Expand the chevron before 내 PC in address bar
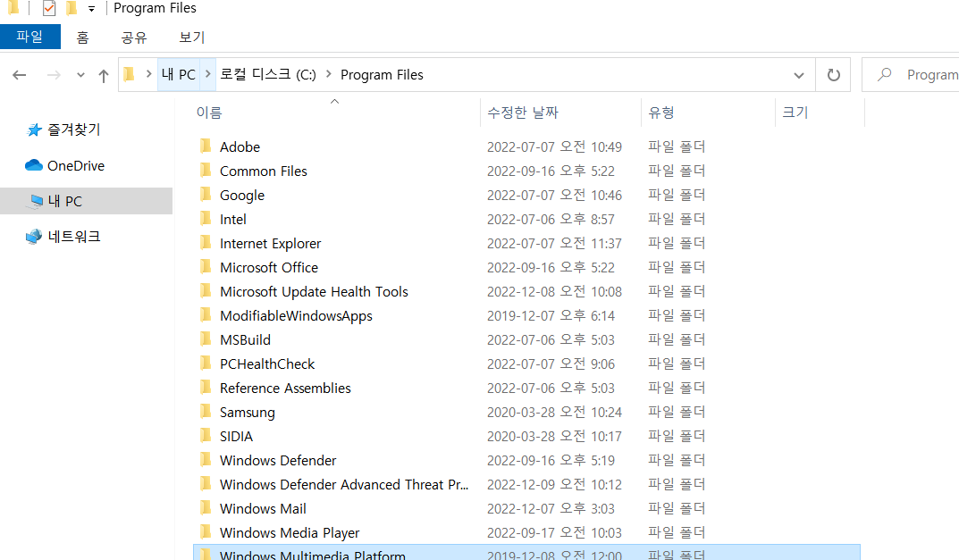Image resolution: width=959 pixels, height=560 pixels. click(x=148, y=74)
